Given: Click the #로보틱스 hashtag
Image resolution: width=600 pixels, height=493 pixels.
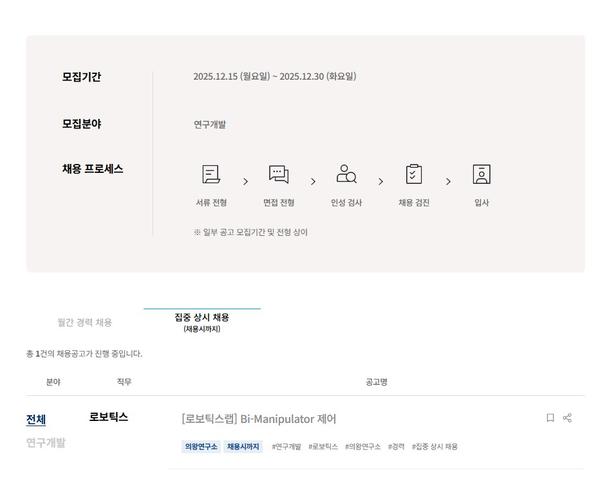Looking at the screenshot, I should tap(323, 447).
